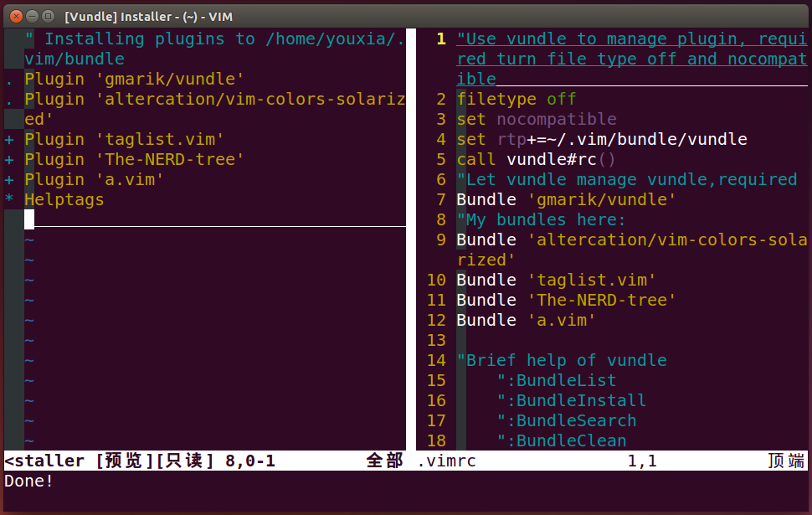Click the line Plugin 'a.vim'
This screenshot has width=812, height=515.
94,180
